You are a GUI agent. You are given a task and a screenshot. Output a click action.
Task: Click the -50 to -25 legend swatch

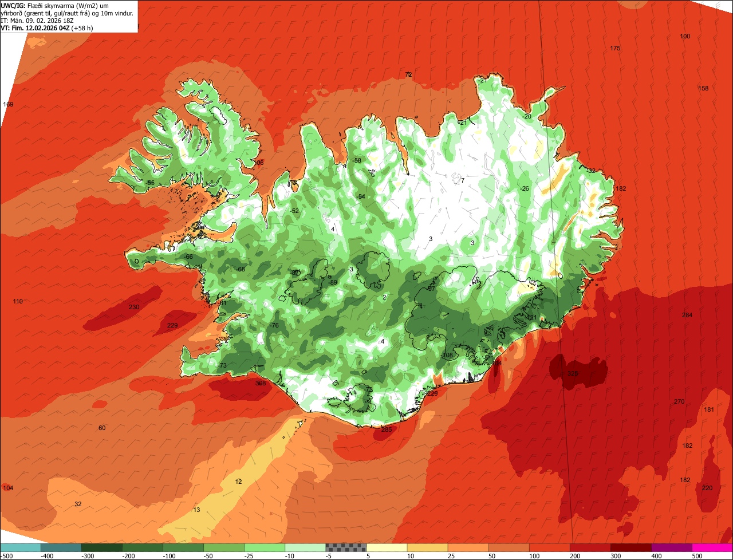pyautogui.click(x=224, y=547)
